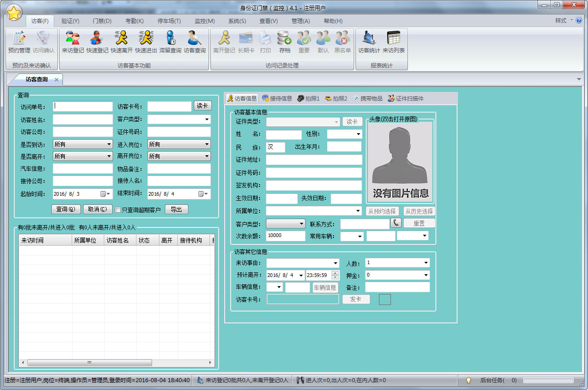Enable 只查询超期客户 checkbox

pos(118,209)
